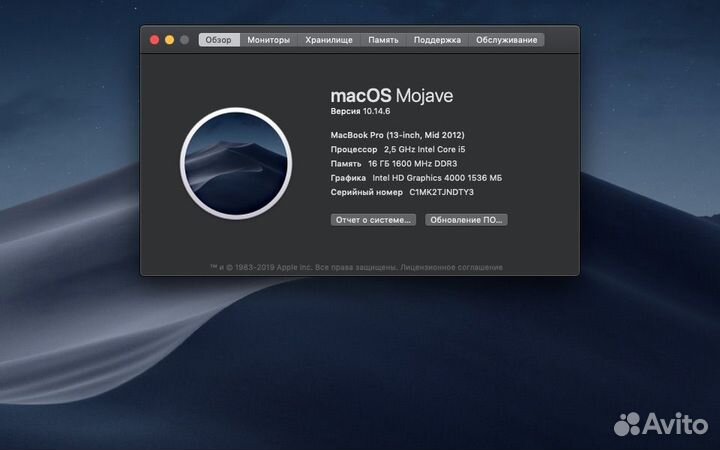This screenshot has width=720, height=450.
Task: Click the macOS Mojave title
Action: pos(392,96)
